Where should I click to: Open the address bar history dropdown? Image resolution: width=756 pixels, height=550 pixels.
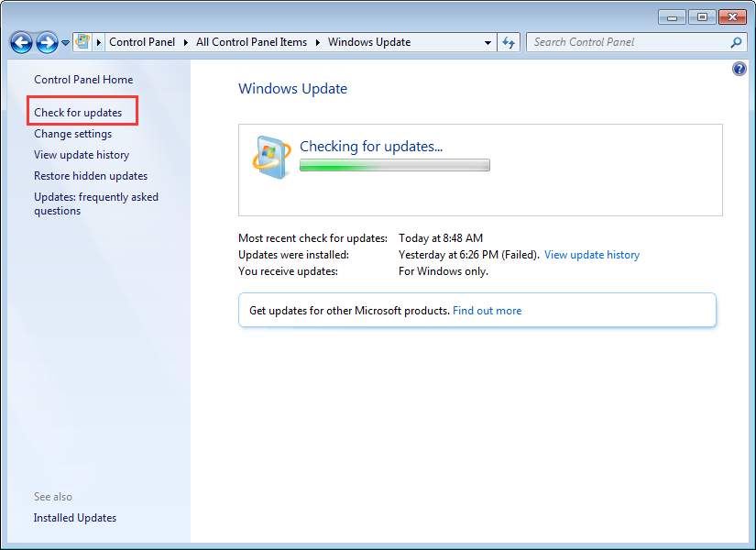(x=487, y=42)
